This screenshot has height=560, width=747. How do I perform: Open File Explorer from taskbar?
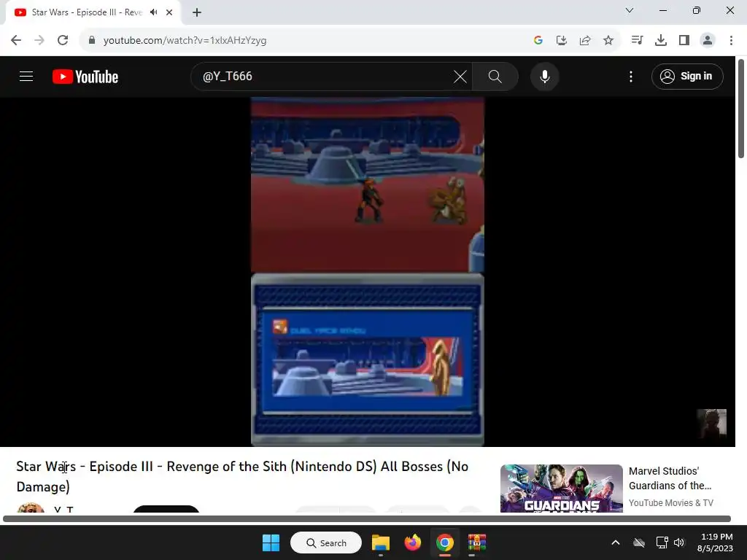(x=381, y=542)
